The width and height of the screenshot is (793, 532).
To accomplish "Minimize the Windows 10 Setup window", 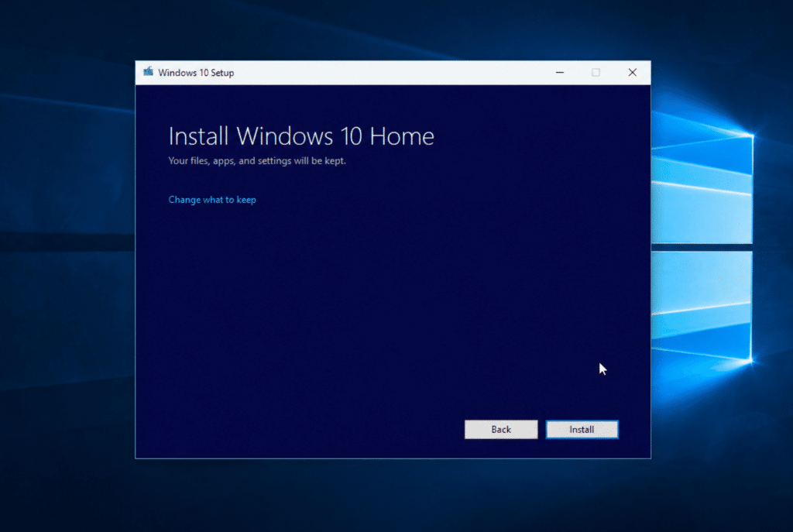I will tap(559, 72).
